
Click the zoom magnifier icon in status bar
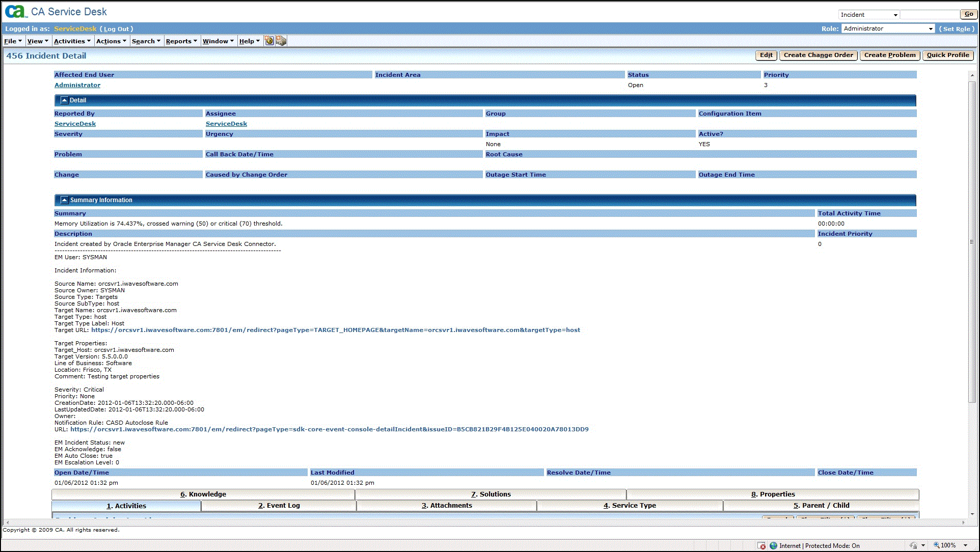click(x=936, y=545)
